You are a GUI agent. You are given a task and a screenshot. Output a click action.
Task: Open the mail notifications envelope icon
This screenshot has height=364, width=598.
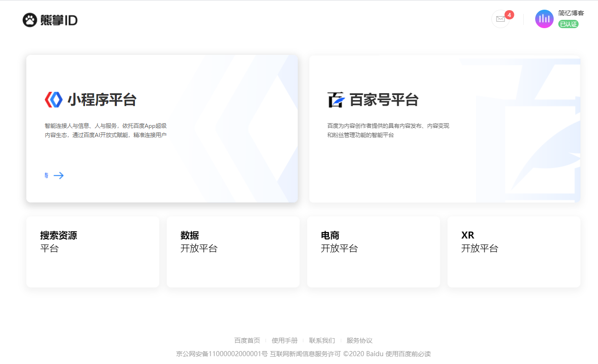tap(501, 19)
